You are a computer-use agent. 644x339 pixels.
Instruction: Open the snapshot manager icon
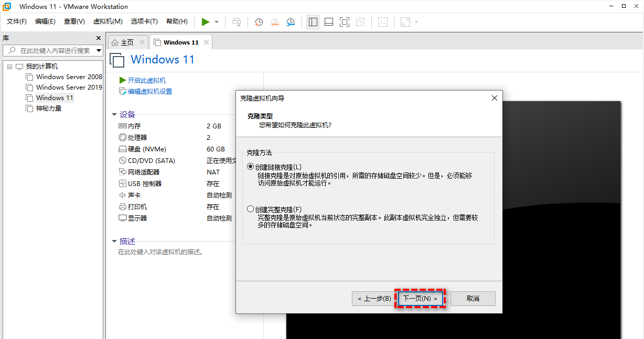289,22
